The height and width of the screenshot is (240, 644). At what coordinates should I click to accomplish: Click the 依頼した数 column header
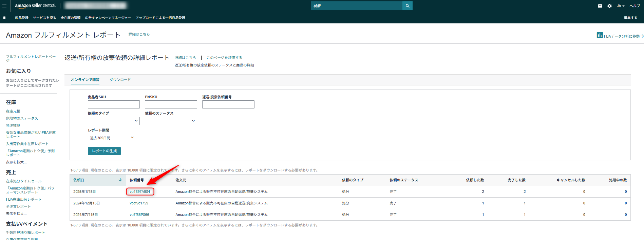(475, 180)
